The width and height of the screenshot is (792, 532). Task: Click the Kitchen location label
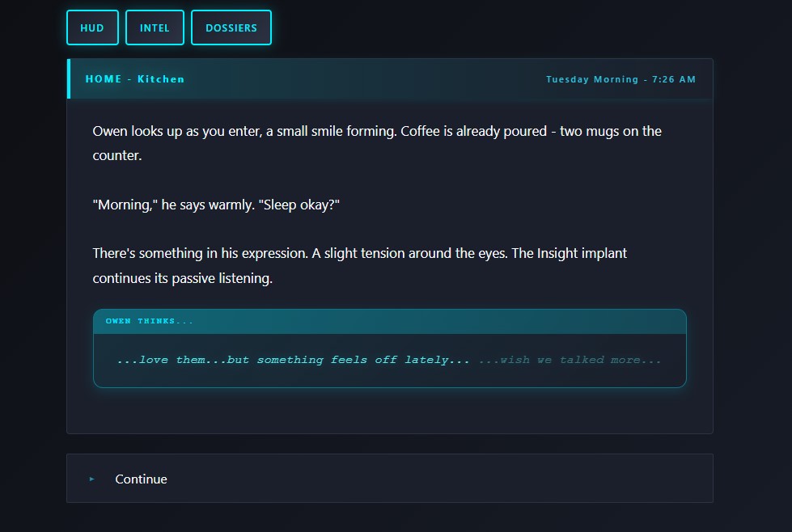tap(161, 79)
